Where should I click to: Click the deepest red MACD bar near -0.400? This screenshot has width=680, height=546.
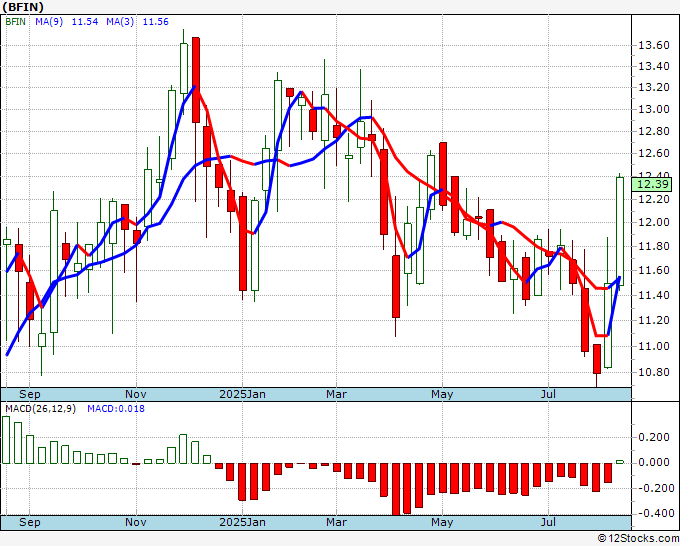pyautogui.click(x=396, y=489)
